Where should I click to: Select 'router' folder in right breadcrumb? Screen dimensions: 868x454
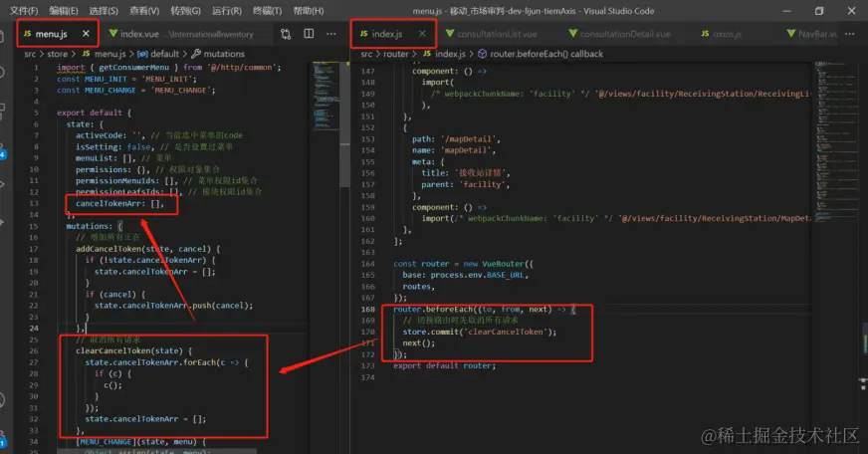click(x=396, y=54)
